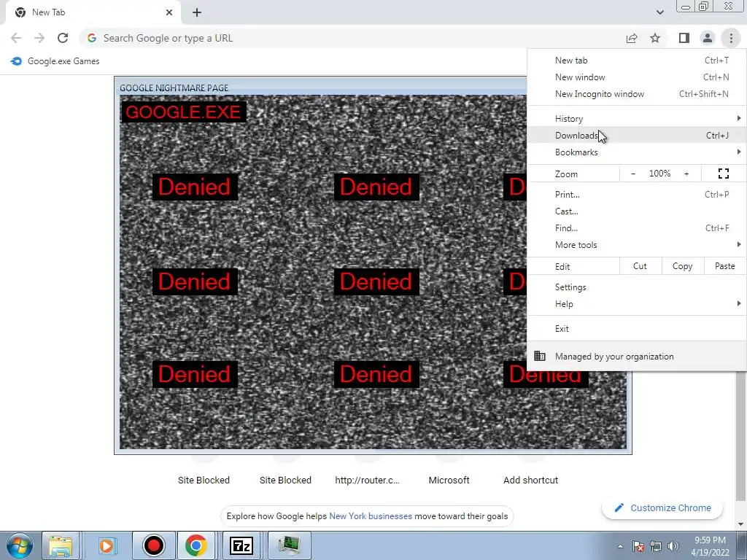Choose Print... from the menu
Screen dimensions: 747x560
click(x=636, y=194)
